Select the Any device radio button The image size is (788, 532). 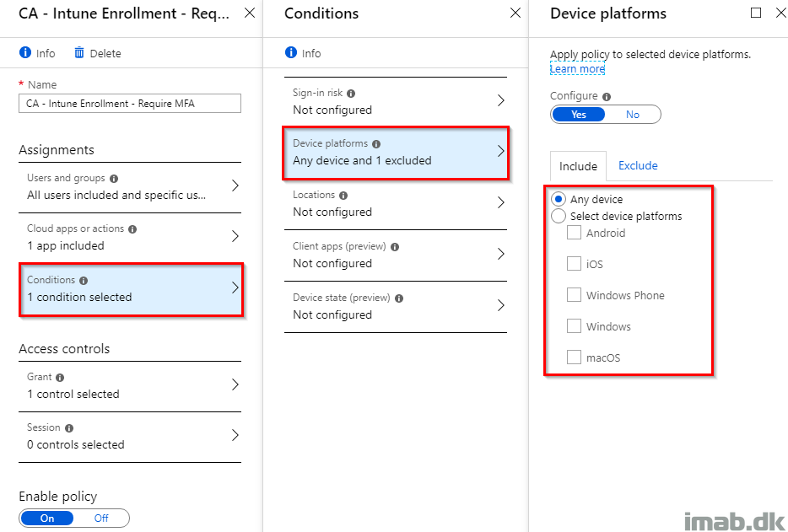558,200
